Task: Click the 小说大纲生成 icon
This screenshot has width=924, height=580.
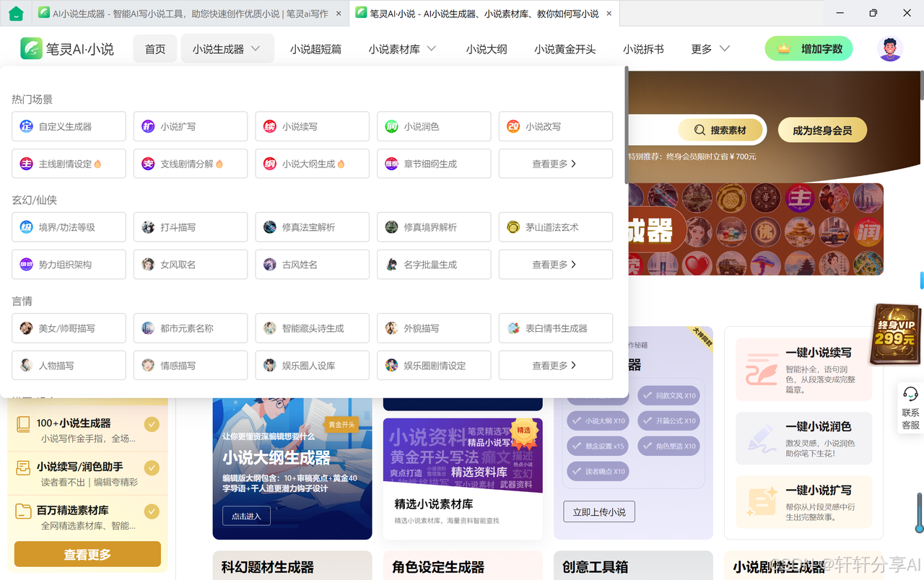Action: [x=270, y=164]
